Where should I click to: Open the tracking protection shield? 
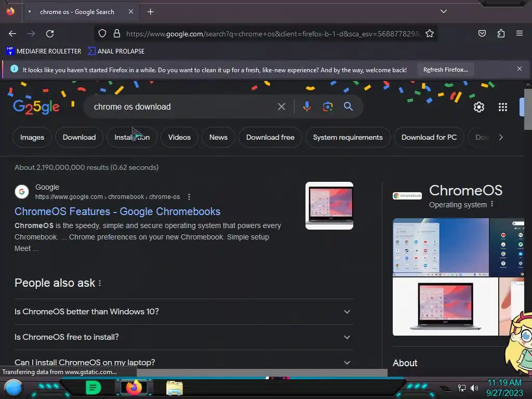click(x=102, y=34)
